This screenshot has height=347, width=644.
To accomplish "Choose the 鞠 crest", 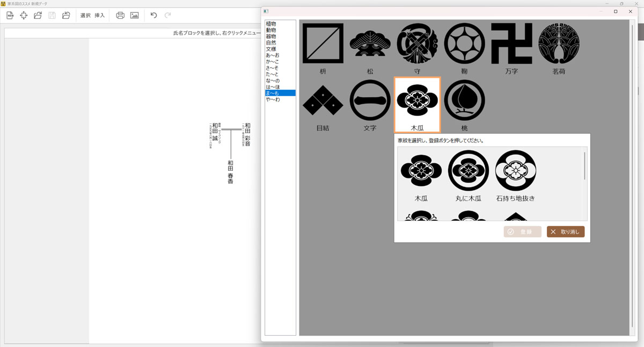I will (x=464, y=48).
